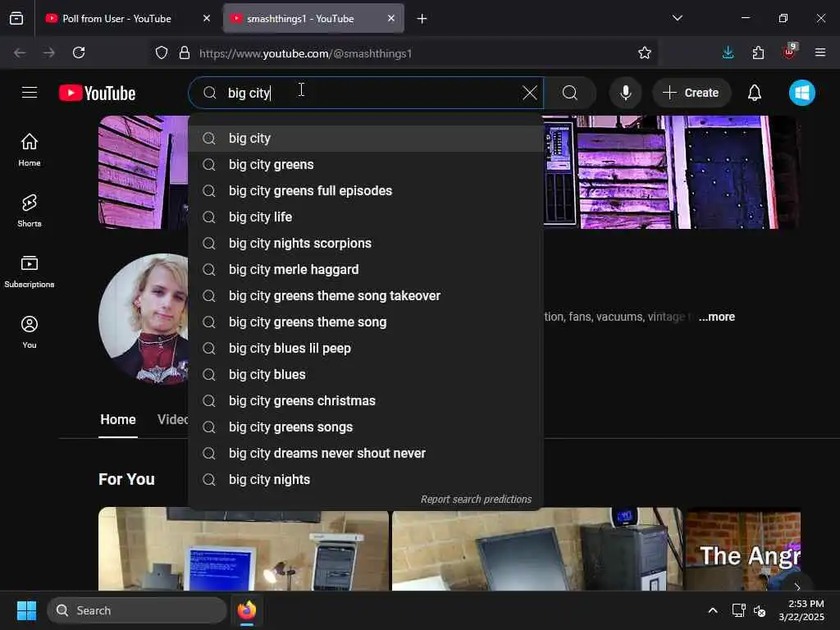This screenshot has width=840, height=630.
Task: Open tracking protection shield icon
Action: click(x=162, y=52)
